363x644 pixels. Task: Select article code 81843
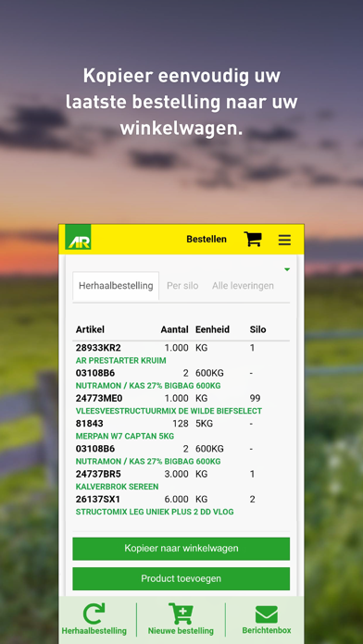[x=89, y=424]
